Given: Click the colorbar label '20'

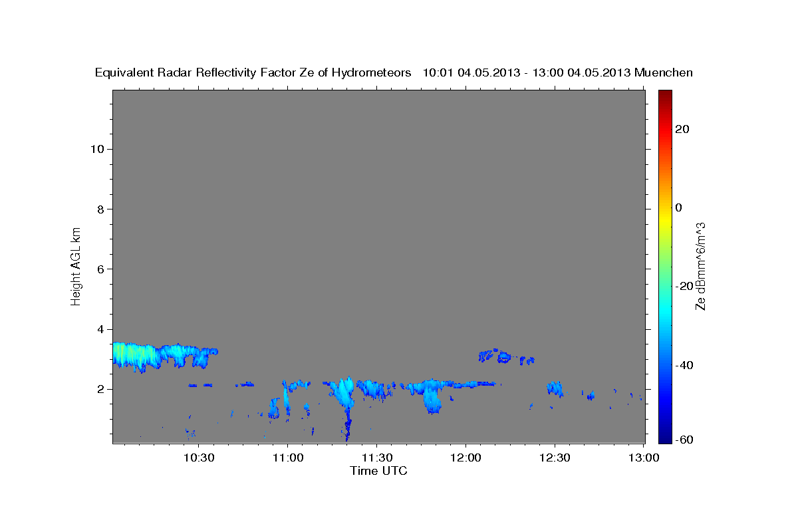Looking at the screenshot, I should [682, 129].
